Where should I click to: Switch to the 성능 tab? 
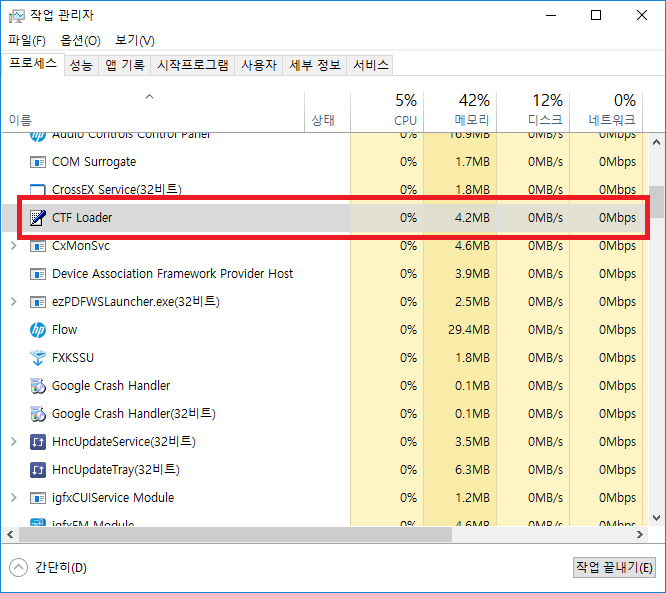(x=81, y=65)
